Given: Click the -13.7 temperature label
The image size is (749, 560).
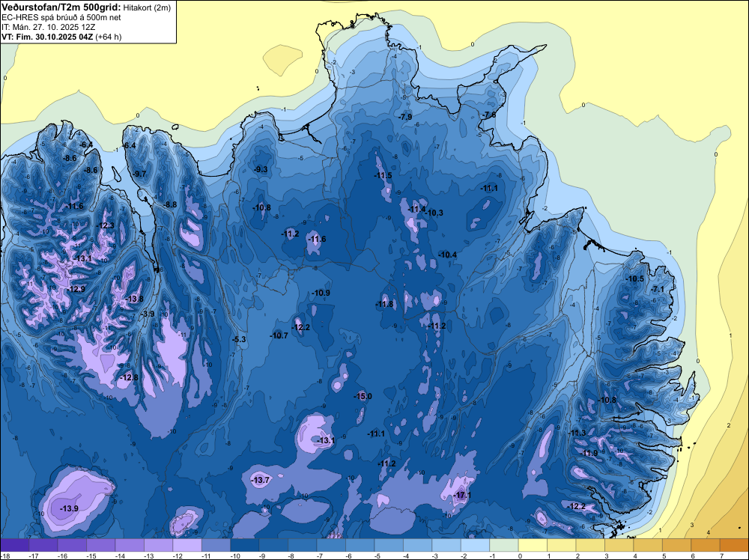Looking at the screenshot, I should pos(261,480).
